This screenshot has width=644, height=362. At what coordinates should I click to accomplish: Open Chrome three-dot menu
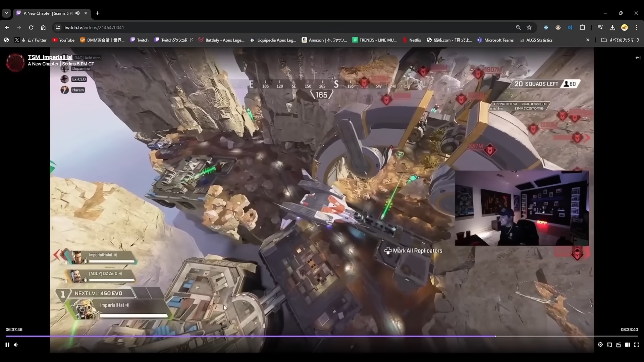(637, 27)
